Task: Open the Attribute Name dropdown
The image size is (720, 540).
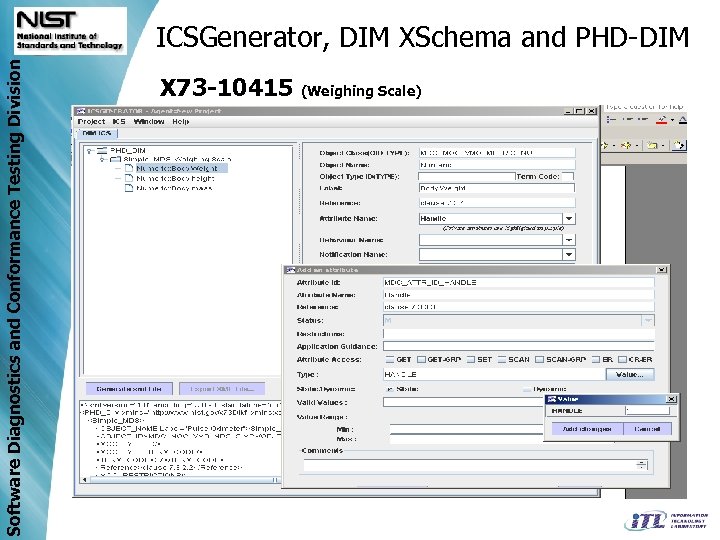Action: click(x=569, y=219)
